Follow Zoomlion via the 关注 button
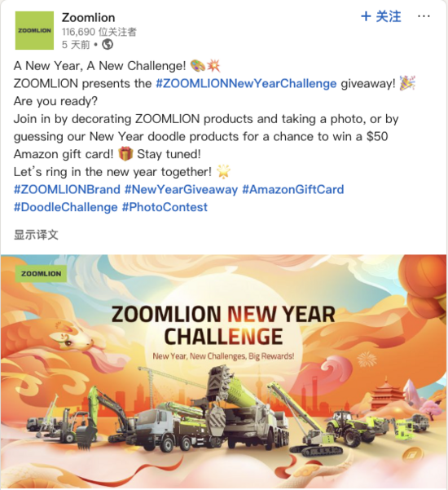The image size is (448, 490). click(381, 16)
